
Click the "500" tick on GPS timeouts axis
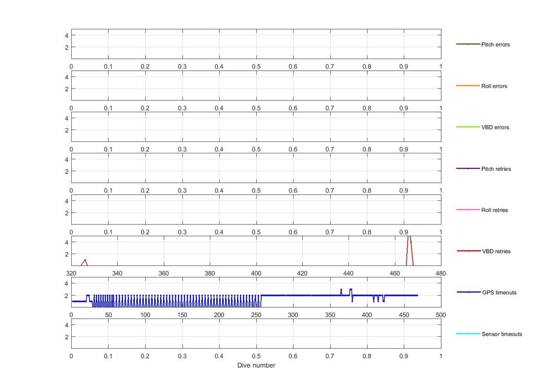441,315
